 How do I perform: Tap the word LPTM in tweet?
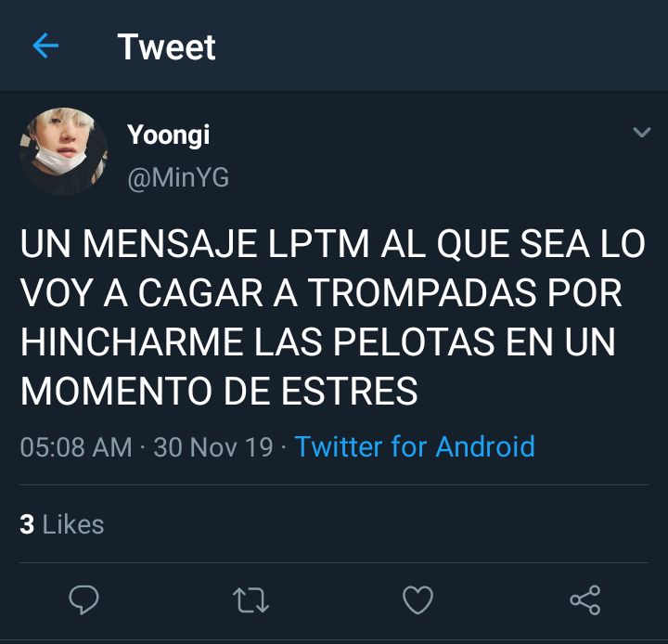click(318, 244)
